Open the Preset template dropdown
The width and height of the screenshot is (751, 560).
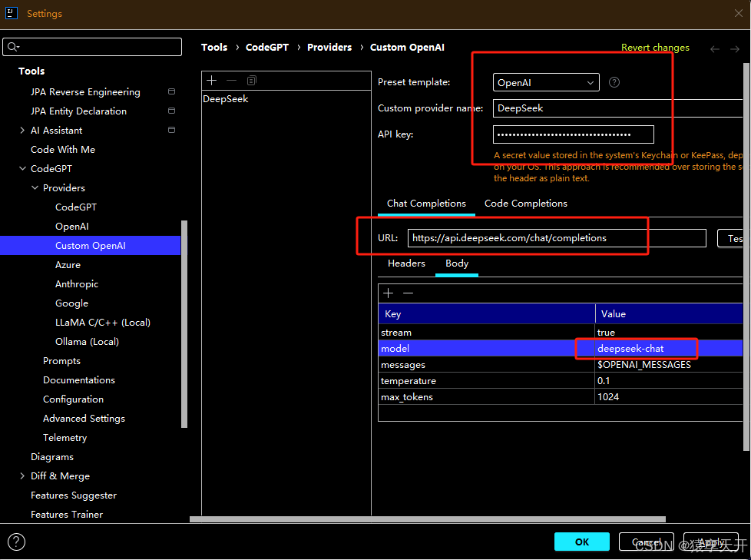pyautogui.click(x=546, y=82)
